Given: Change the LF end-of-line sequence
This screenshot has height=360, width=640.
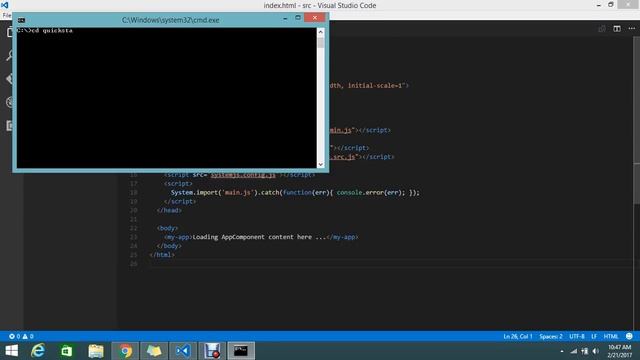Looking at the screenshot, I should tap(594, 336).
